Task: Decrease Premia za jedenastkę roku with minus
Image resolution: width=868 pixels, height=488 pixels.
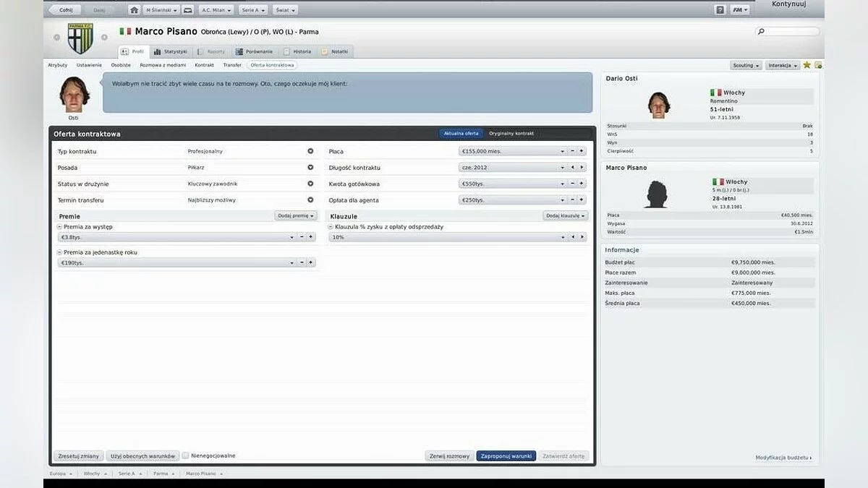Action: [x=302, y=262]
